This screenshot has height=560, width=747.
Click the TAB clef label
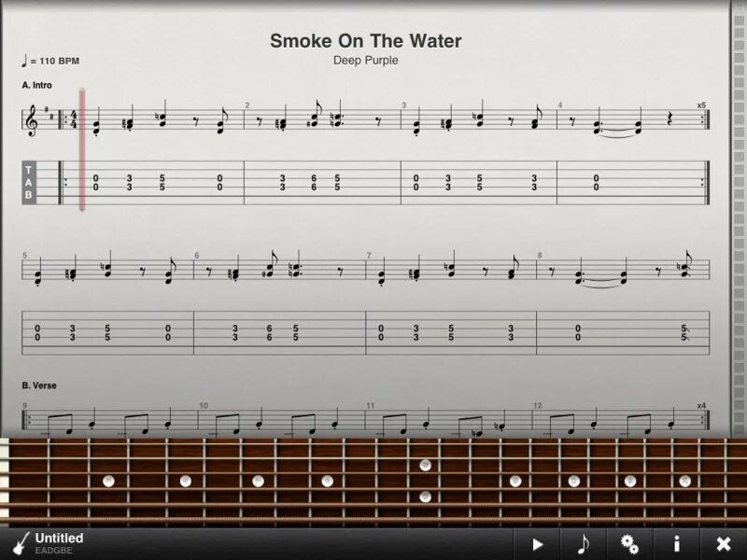[x=29, y=182]
